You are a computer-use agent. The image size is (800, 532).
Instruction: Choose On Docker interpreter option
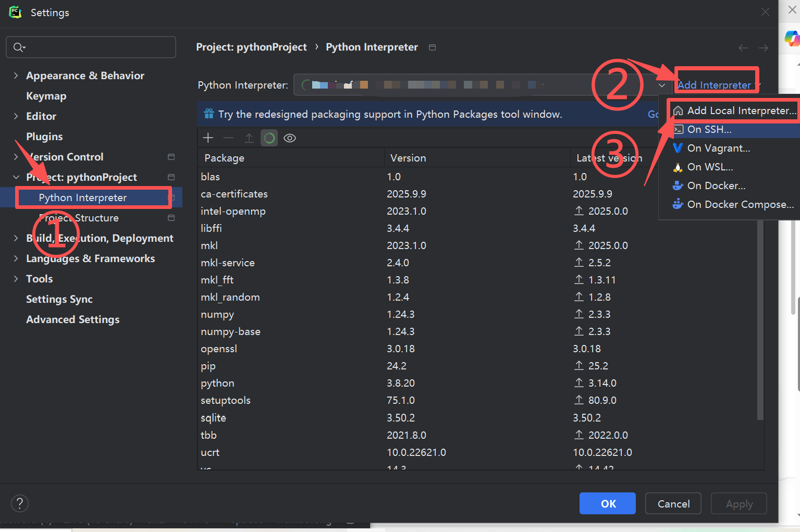click(x=730, y=185)
